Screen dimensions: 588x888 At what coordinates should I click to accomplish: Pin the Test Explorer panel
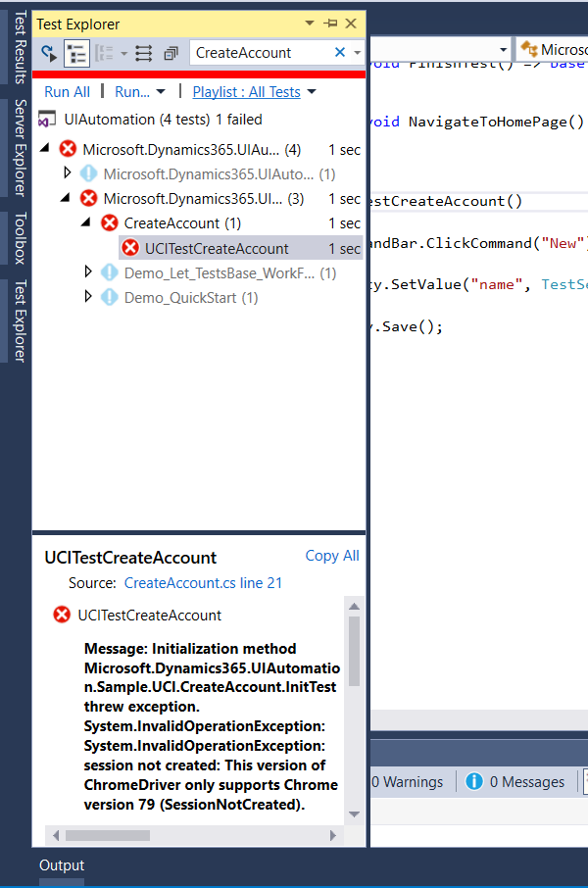(330, 24)
